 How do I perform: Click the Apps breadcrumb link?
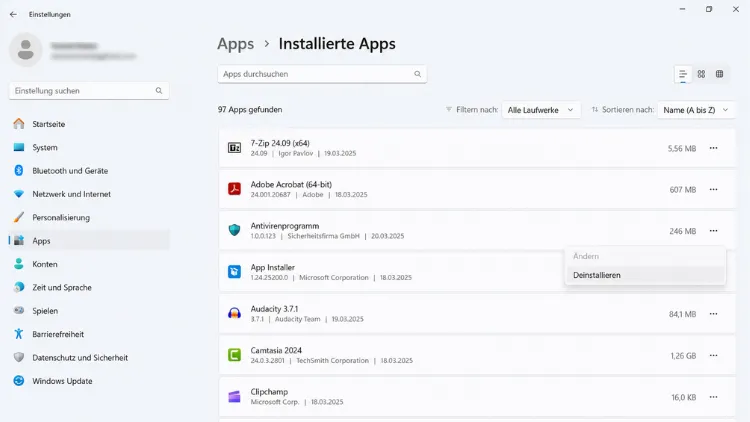235,44
